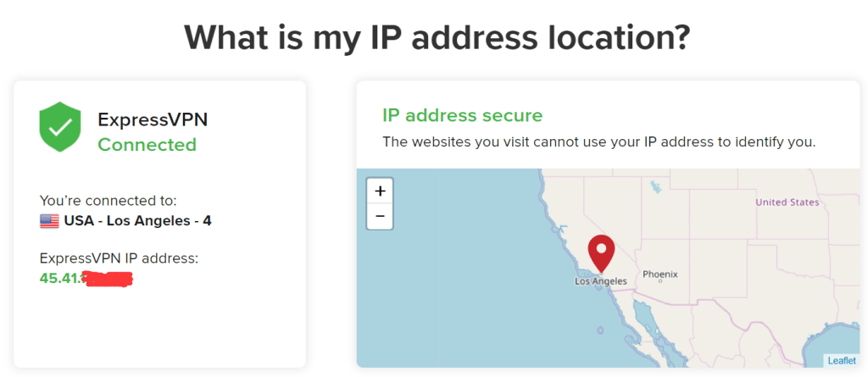The width and height of the screenshot is (868, 377).
Task: Zoom out on the map
Action: point(380,216)
